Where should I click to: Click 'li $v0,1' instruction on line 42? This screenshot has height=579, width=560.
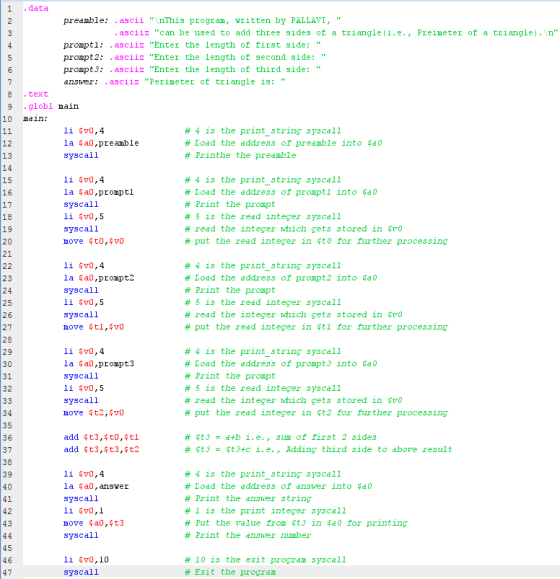[83, 511]
